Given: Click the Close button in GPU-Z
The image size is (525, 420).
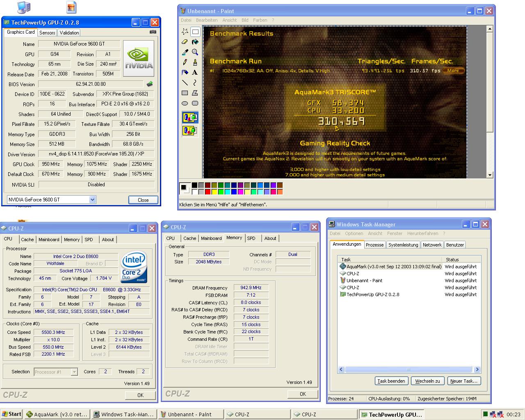Looking at the screenshot, I should [143, 200].
